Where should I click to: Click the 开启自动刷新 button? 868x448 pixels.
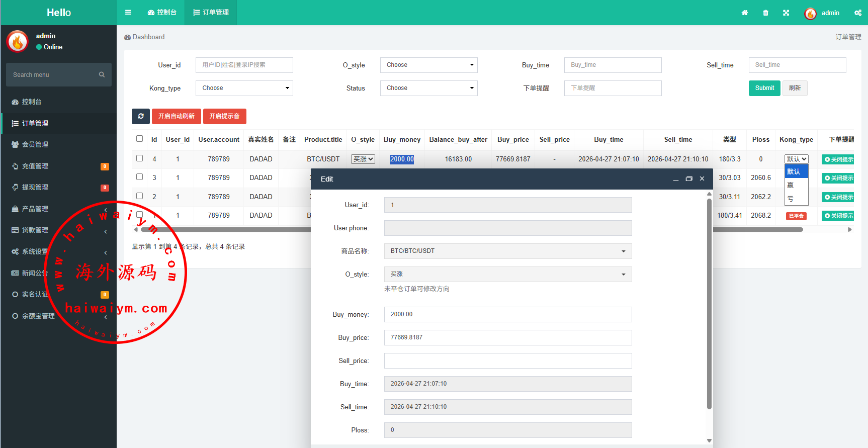click(x=176, y=116)
